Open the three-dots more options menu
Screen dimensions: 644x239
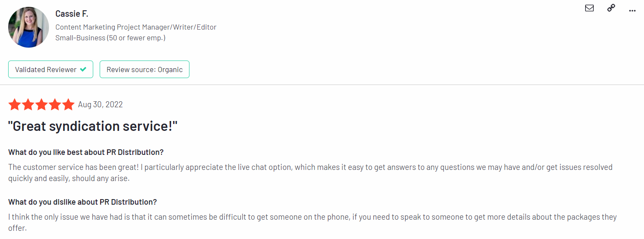tap(632, 10)
